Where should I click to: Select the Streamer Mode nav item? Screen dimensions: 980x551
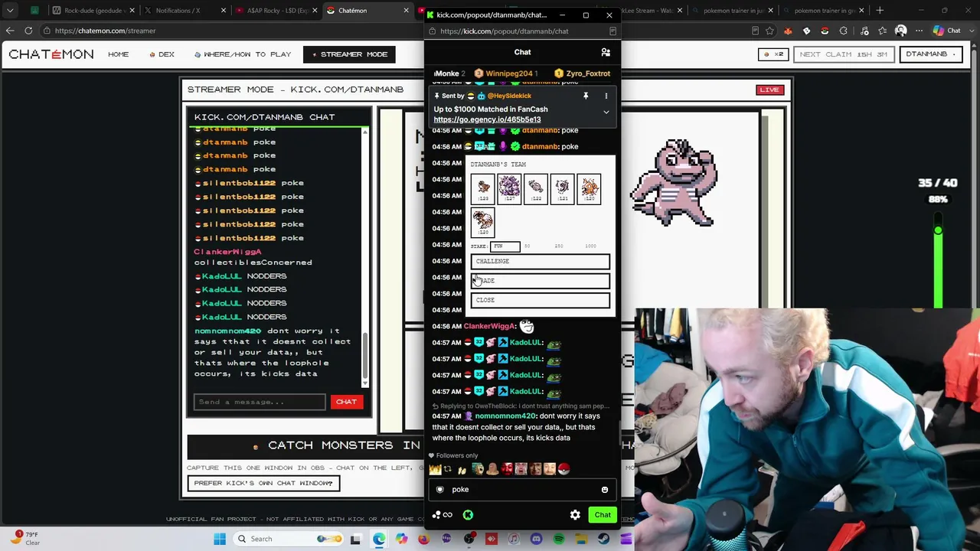(x=349, y=54)
